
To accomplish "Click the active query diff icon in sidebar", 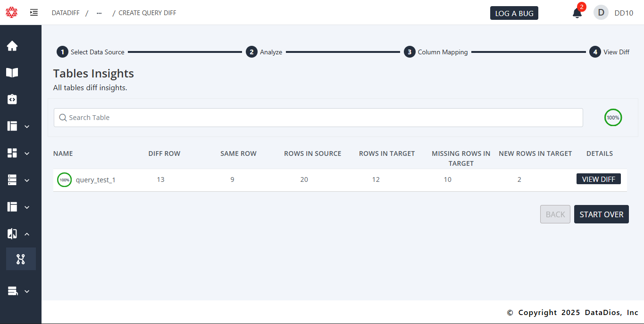I will [x=21, y=259].
